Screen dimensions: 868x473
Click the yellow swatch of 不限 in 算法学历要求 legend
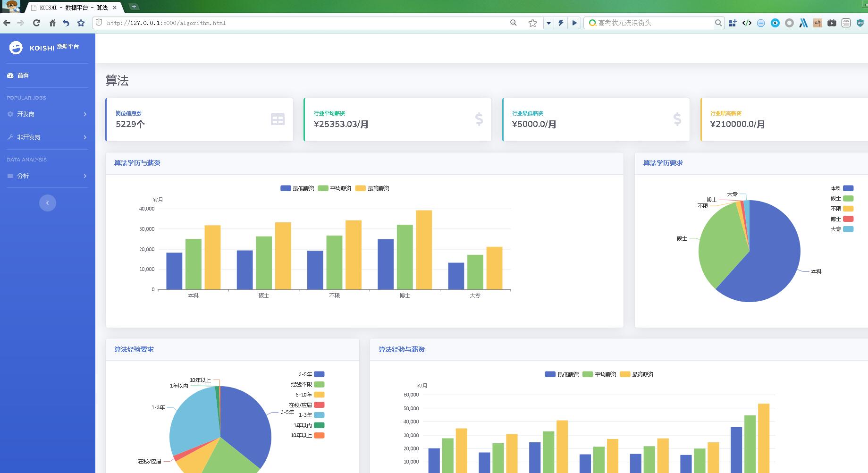pos(848,209)
